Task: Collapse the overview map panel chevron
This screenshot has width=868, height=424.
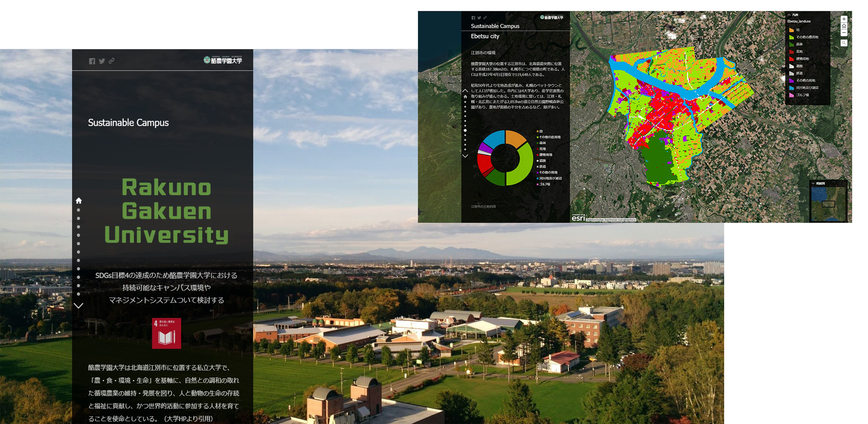Action: click(813, 184)
